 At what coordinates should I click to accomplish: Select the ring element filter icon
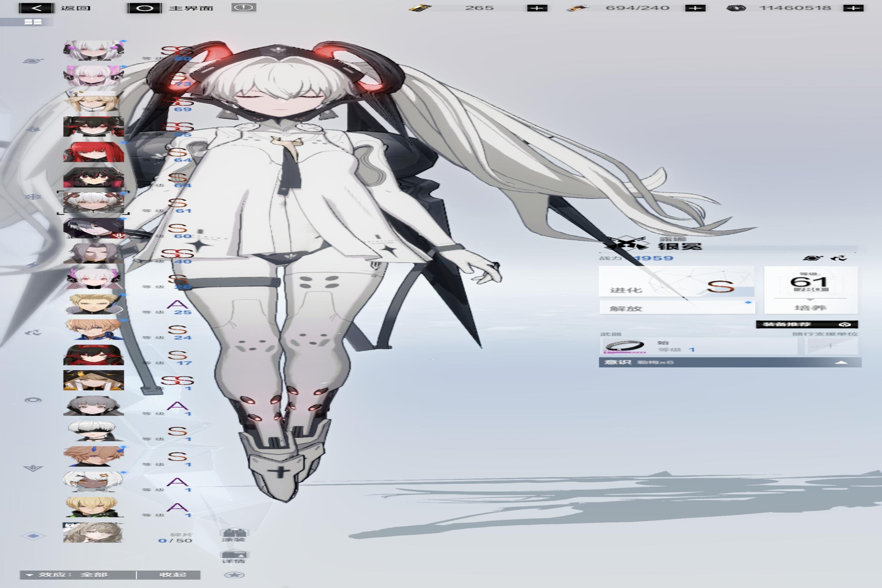33,400
